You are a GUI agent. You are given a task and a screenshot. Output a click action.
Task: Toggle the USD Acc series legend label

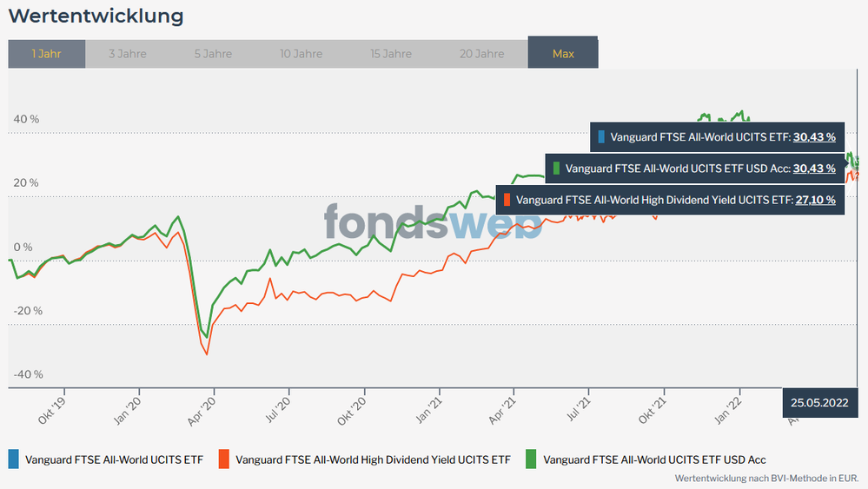pos(654,459)
